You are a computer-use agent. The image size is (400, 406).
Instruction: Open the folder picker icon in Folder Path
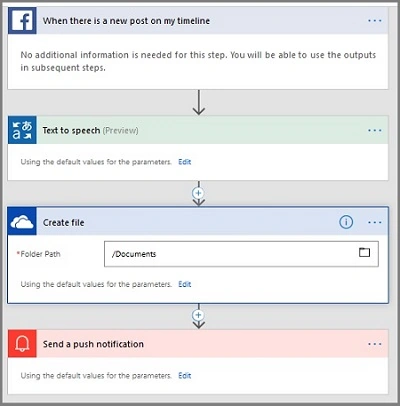[x=364, y=252]
